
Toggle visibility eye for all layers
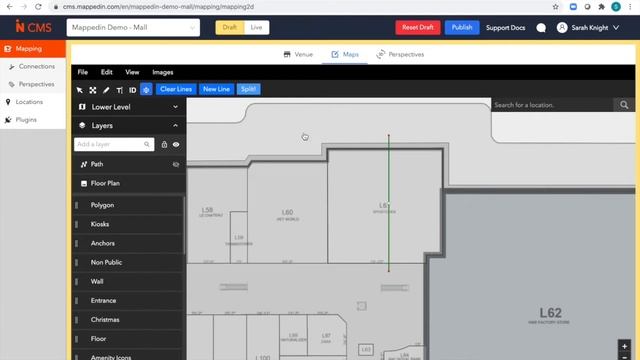tap(176, 144)
